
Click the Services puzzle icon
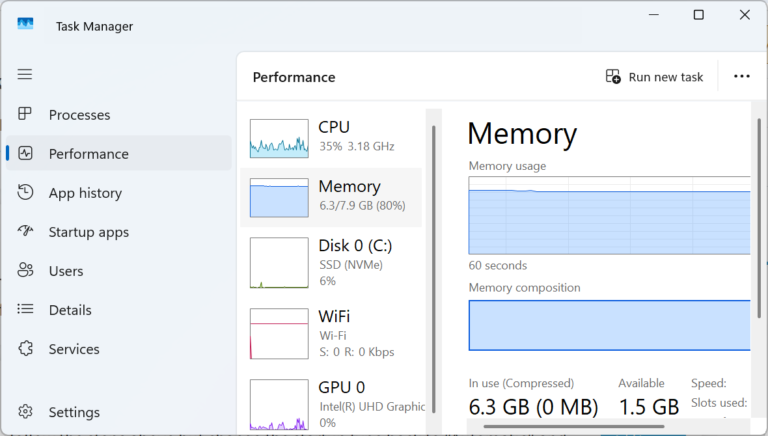tap(25, 348)
